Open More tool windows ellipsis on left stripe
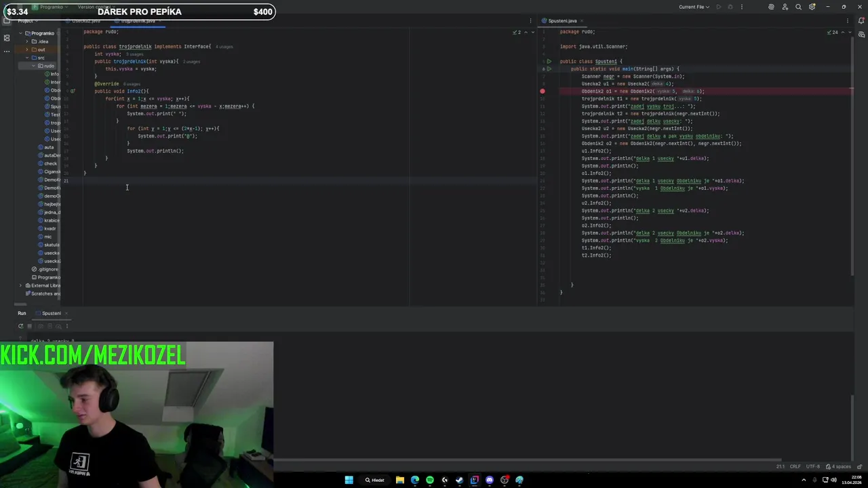The height and width of the screenshot is (488, 868). [7, 51]
